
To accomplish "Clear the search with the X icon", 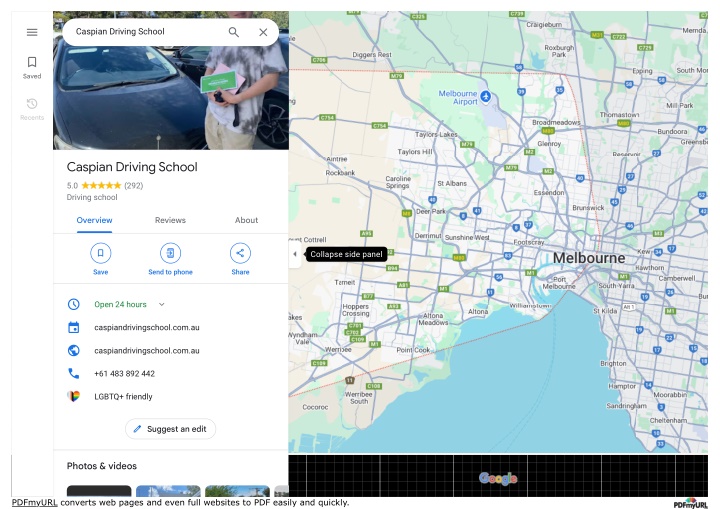I will coord(263,32).
